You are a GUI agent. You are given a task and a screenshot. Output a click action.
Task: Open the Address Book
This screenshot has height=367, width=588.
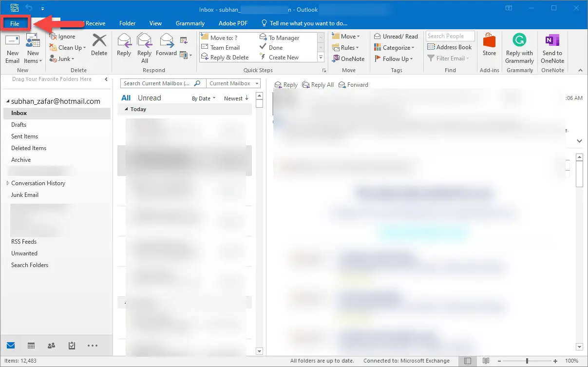coord(450,47)
